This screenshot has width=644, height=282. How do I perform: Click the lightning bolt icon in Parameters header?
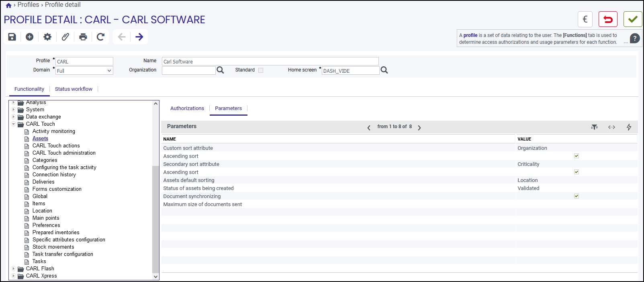(x=629, y=127)
